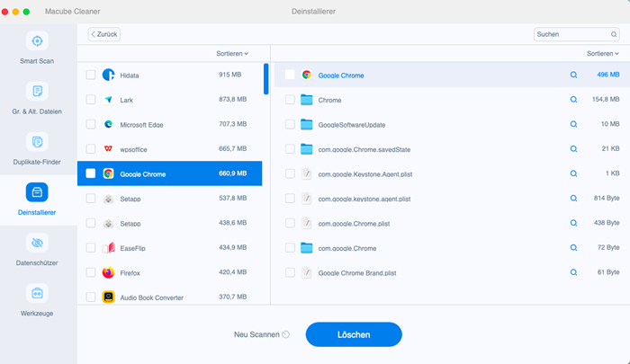Click the GoogleSoftwareUpdate folder icon
This screenshot has width=630, height=364.
(x=307, y=124)
